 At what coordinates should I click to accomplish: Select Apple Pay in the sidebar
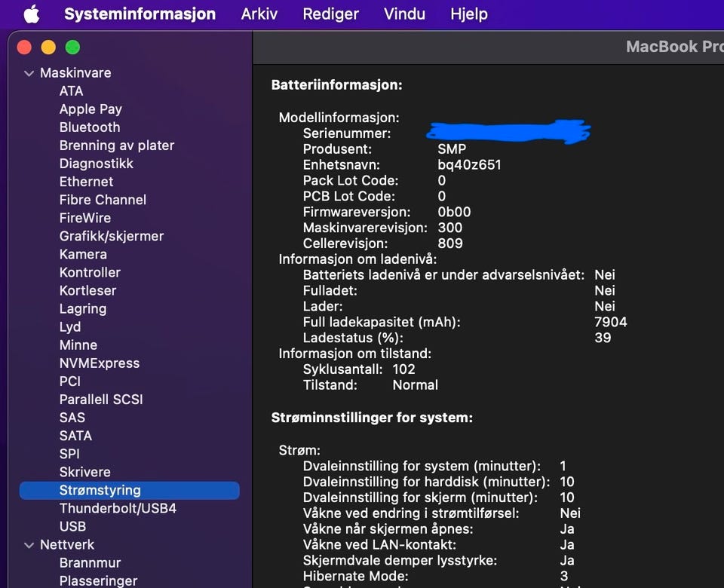(90, 109)
